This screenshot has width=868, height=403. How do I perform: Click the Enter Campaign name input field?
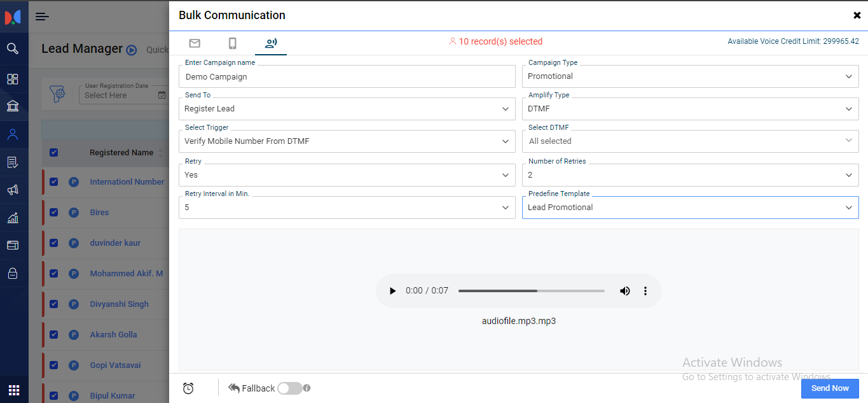(347, 77)
